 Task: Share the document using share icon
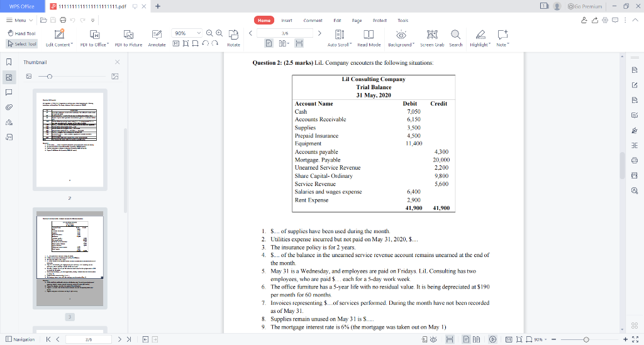[x=595, y=20]
